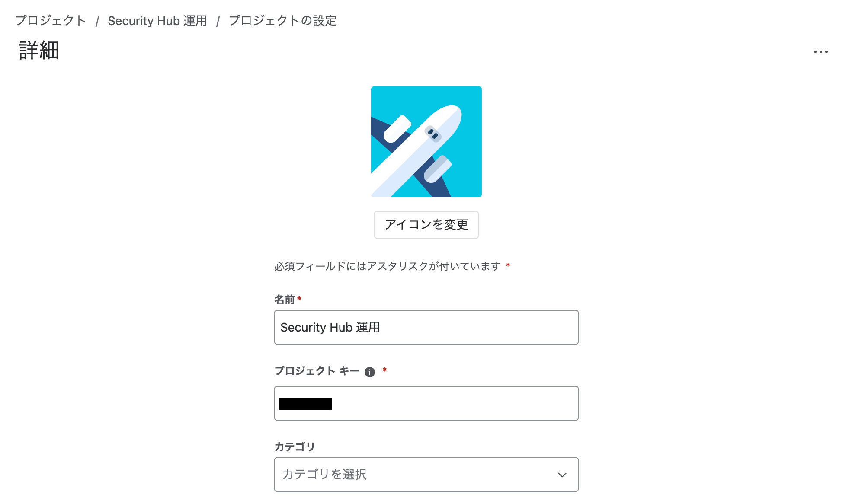Viewport: 865px width, 504px height.
Task: Click the airplane project avatar image
Action: (426, 142)
